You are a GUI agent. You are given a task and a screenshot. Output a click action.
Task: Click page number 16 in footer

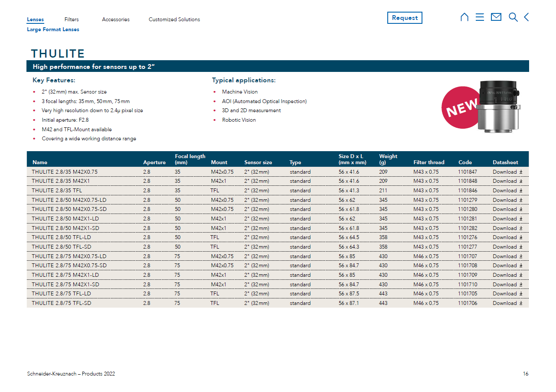(x=526, y=374)
